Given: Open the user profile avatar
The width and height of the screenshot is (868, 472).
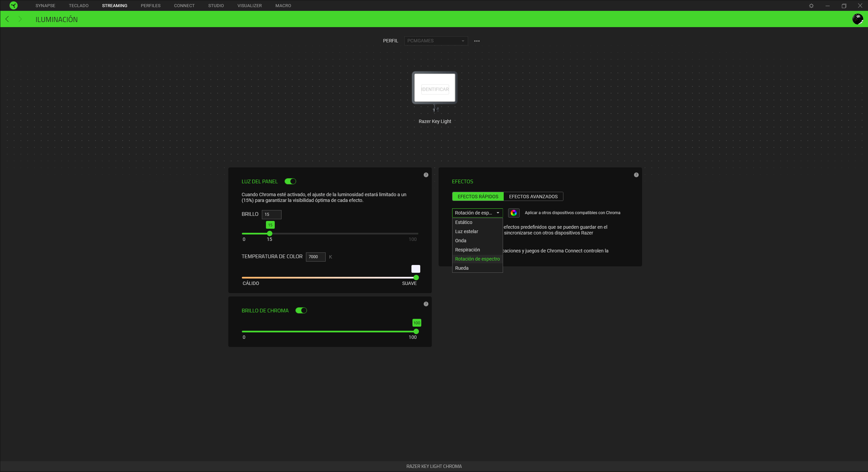Looking at the screenshot, I should click(858, 19).
